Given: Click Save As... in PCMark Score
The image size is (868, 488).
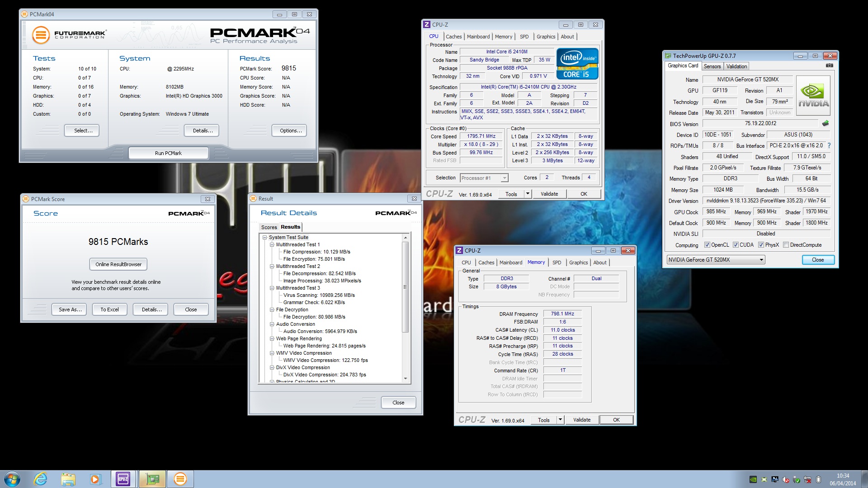Looking at the screenshot, I should click(x=70, y=310).
